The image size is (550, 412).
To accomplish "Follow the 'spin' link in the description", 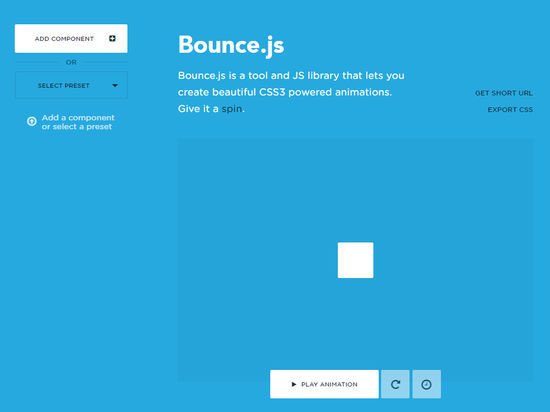I will point(232,109).
